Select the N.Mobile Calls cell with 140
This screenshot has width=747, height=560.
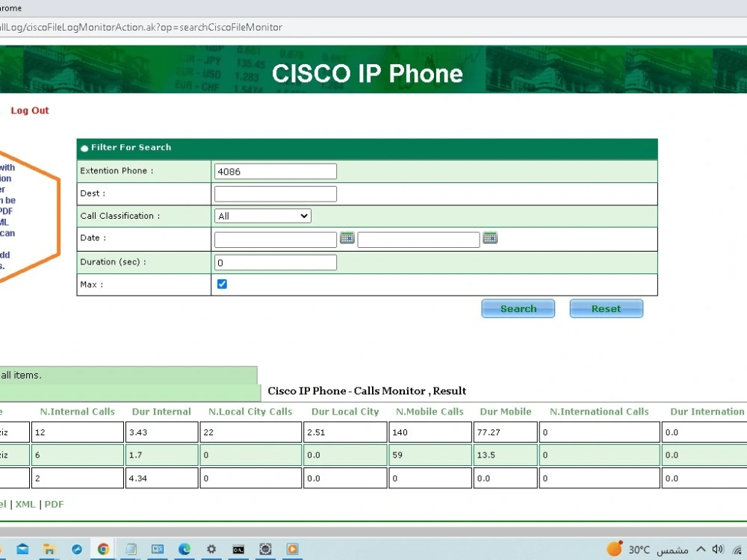(430, 432)
